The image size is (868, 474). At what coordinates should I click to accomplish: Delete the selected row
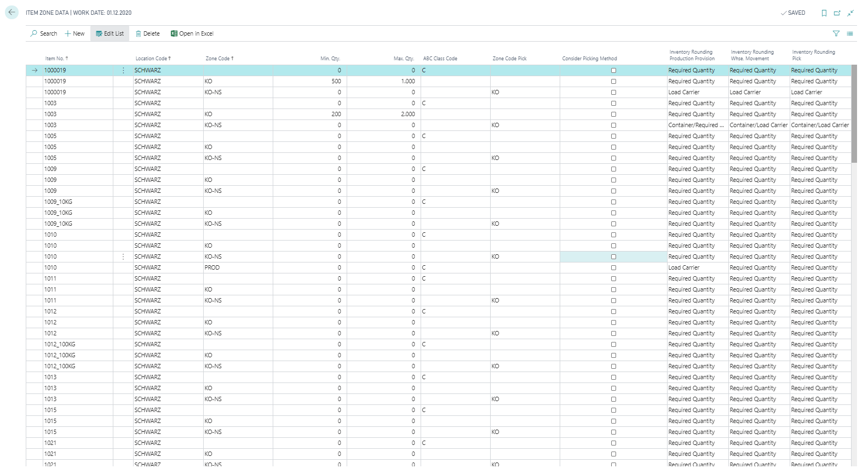148,33
